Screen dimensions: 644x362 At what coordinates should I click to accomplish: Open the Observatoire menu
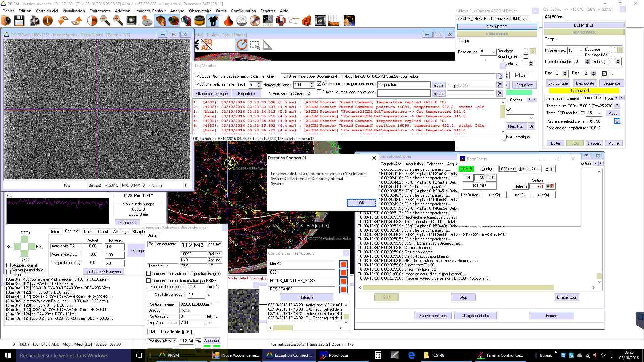(x=200, y=11)
